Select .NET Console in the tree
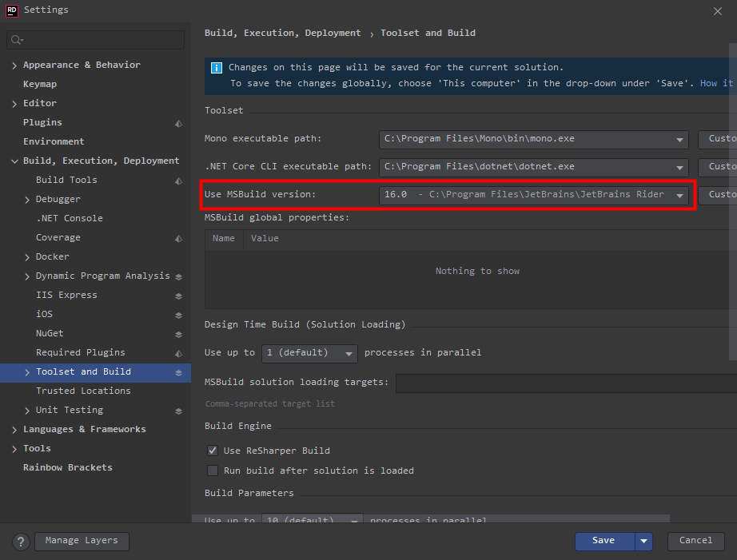The image size is (737, 560). 70,218
